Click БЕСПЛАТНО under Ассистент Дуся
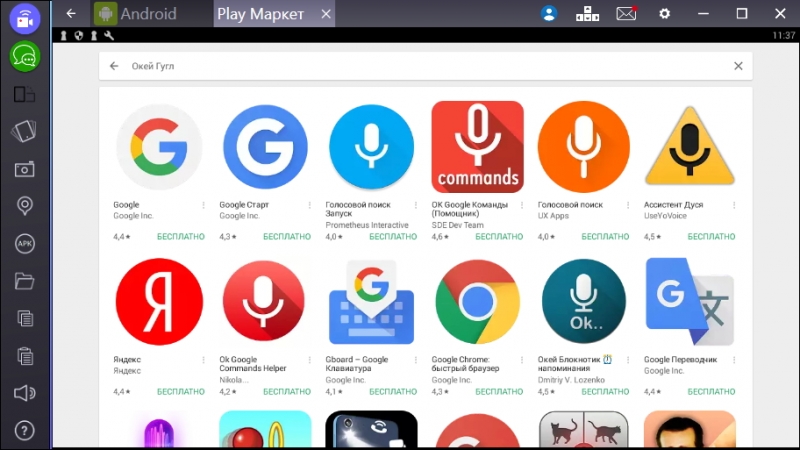This screenshot has width=800, height=450. [711, 237]
